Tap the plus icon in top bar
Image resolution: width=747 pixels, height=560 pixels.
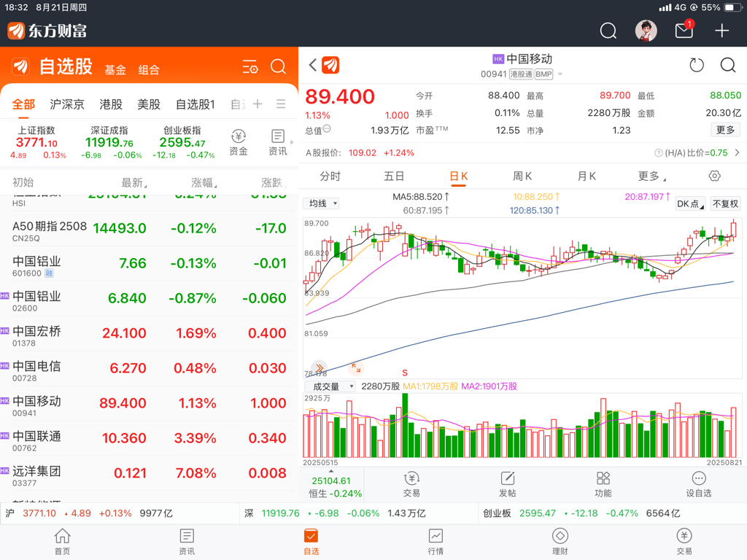721,31
